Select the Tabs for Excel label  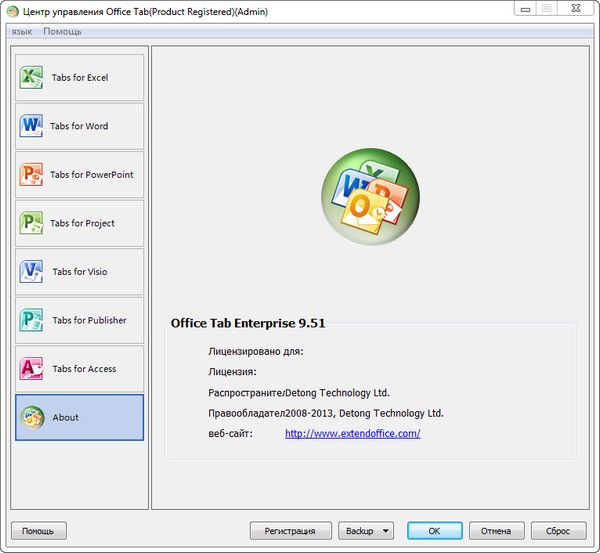coord(80,77)
